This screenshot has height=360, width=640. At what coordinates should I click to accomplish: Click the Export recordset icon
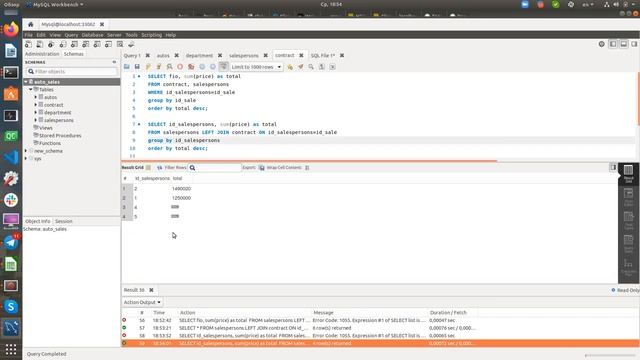[x=262, y=168]
